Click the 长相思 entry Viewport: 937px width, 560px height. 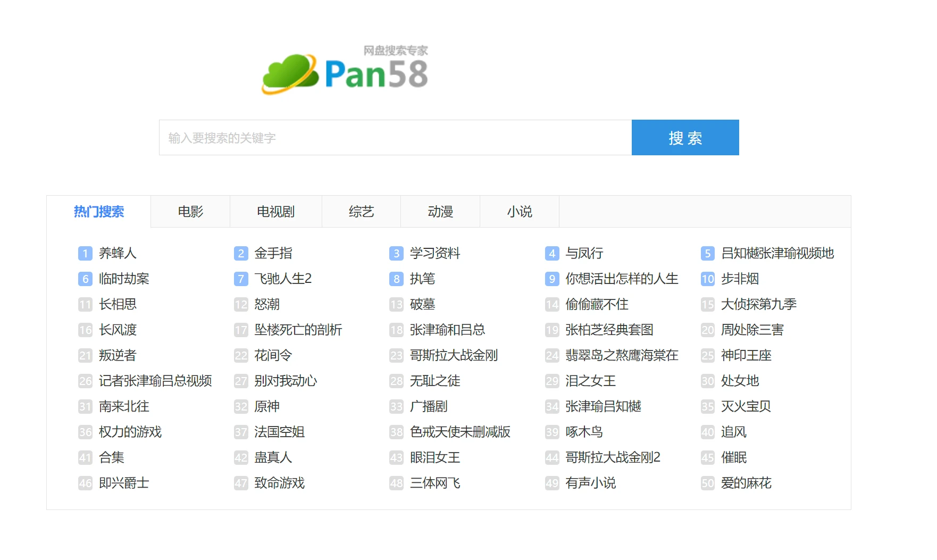pos(118,304)
